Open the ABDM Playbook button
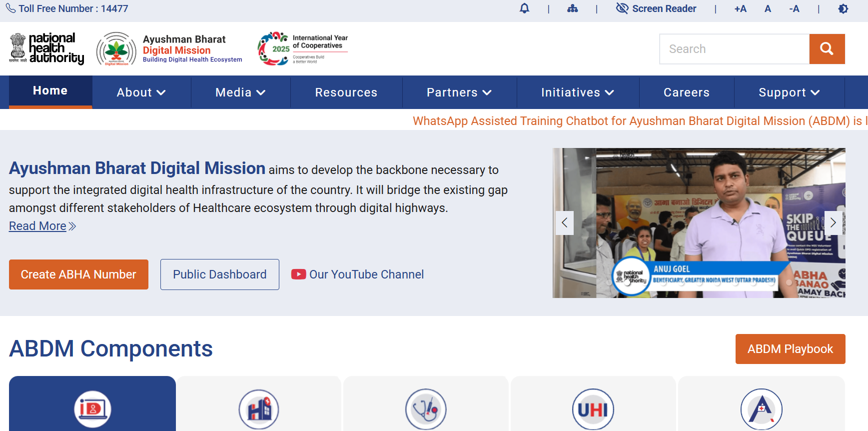Viewport: 868px width, 431px height. pyautogui.click(x=791, y=349)
